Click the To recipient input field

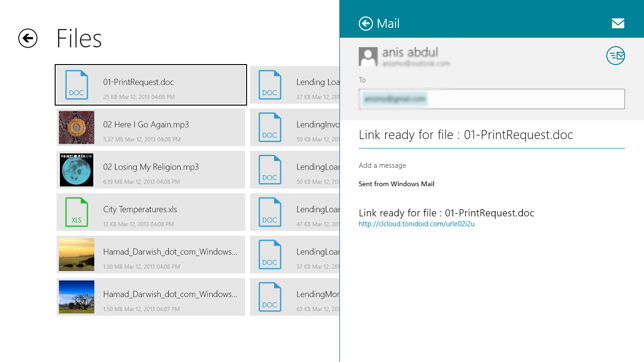(x=492, y=99)
